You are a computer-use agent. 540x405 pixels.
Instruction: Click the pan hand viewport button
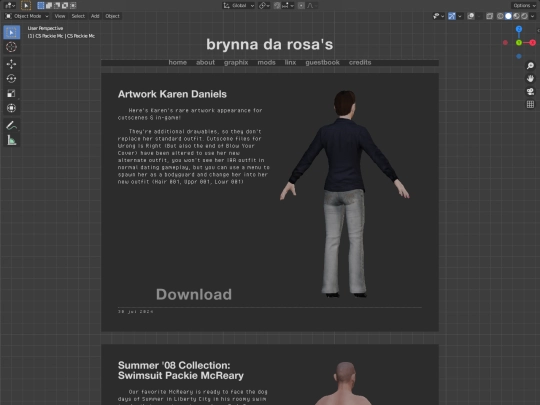click(x=530, y=79)
